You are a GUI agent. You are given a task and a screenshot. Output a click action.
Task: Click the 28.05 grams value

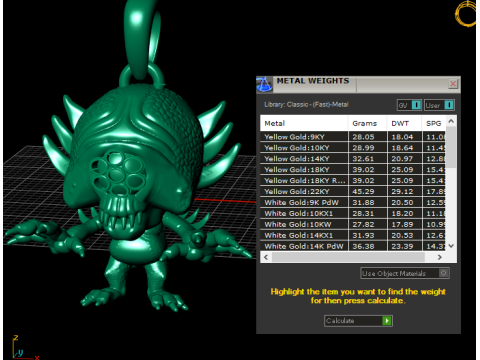point(363,137)
